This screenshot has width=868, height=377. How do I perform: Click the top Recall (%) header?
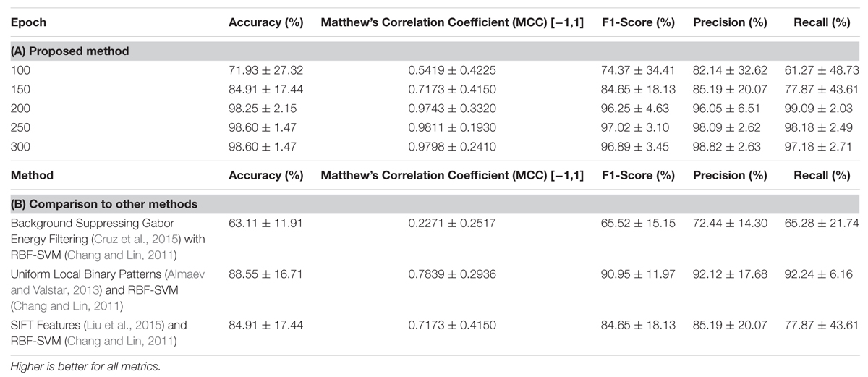pyautogui.click(x=822, y=23)
